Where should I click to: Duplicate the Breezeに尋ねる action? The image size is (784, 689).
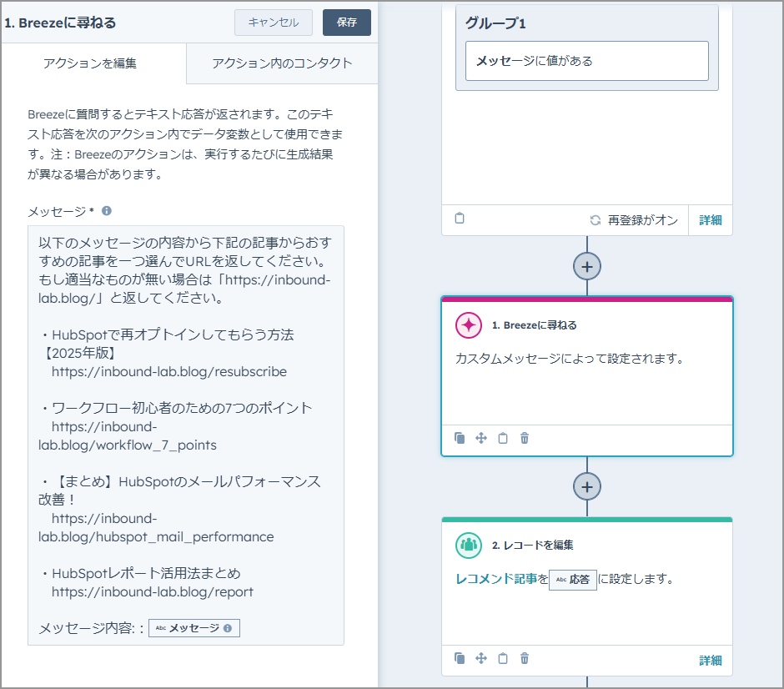click(460, 439)
